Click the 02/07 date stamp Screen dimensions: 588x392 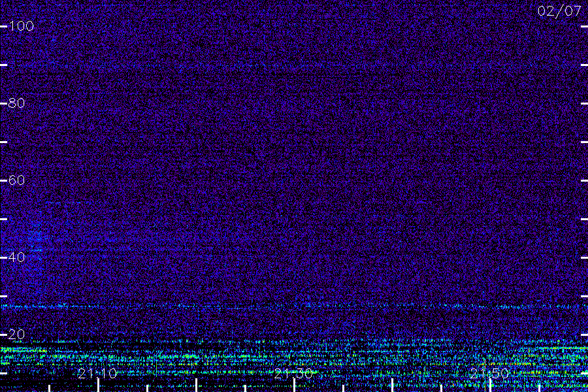point(559,11)
